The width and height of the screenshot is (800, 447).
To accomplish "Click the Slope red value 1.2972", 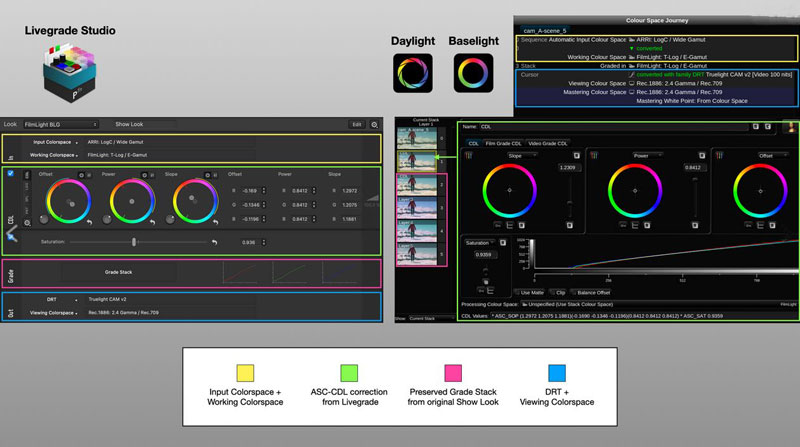I will [349, 191].
